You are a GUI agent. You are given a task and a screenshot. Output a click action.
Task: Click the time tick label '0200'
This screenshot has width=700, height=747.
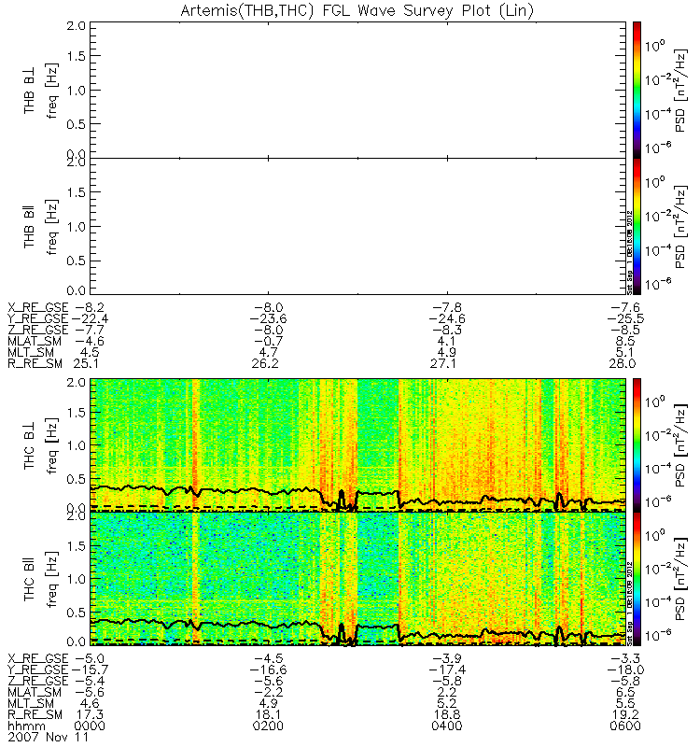[x=268, y=726]
